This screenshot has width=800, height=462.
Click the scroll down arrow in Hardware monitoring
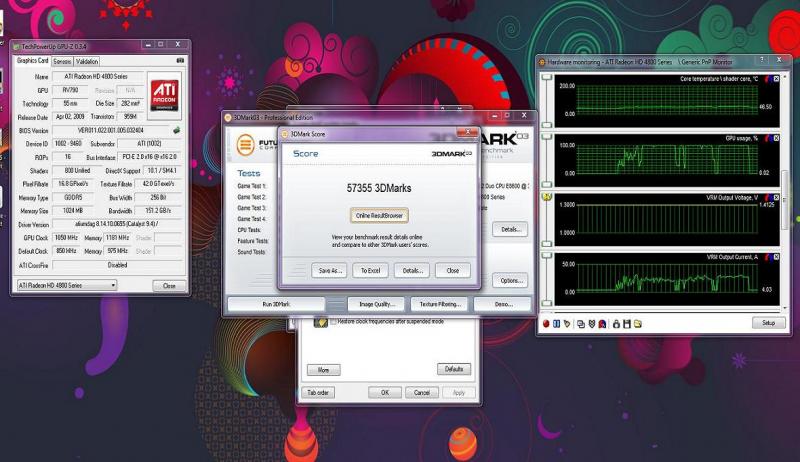(x=785, y=307)
